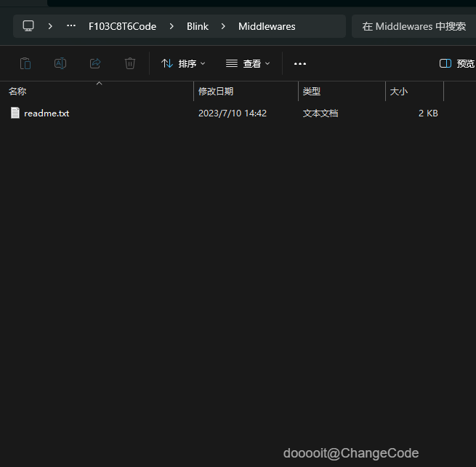Click the Share toolbar icon

95,63
